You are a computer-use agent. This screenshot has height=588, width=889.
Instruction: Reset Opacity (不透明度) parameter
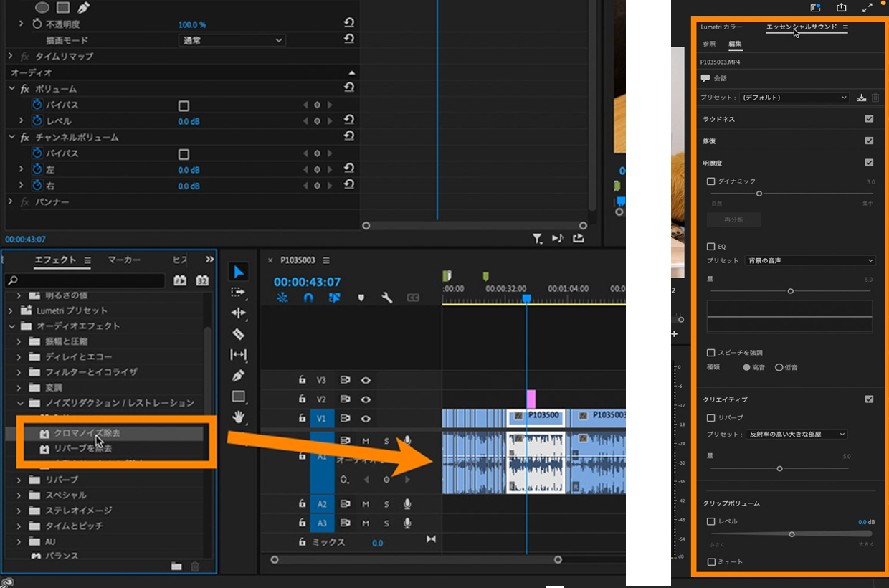348,24
